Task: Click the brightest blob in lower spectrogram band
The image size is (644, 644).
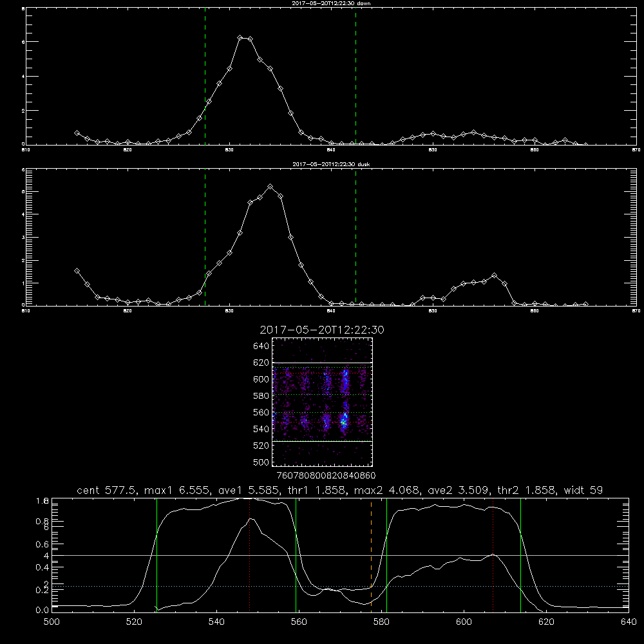Action: [344, 421]
